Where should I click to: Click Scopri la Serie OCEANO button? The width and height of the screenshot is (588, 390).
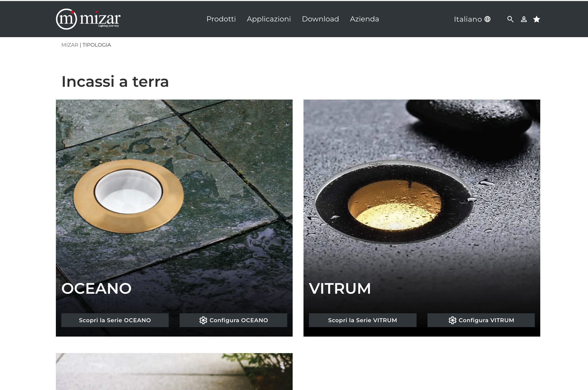click(115, 320)
